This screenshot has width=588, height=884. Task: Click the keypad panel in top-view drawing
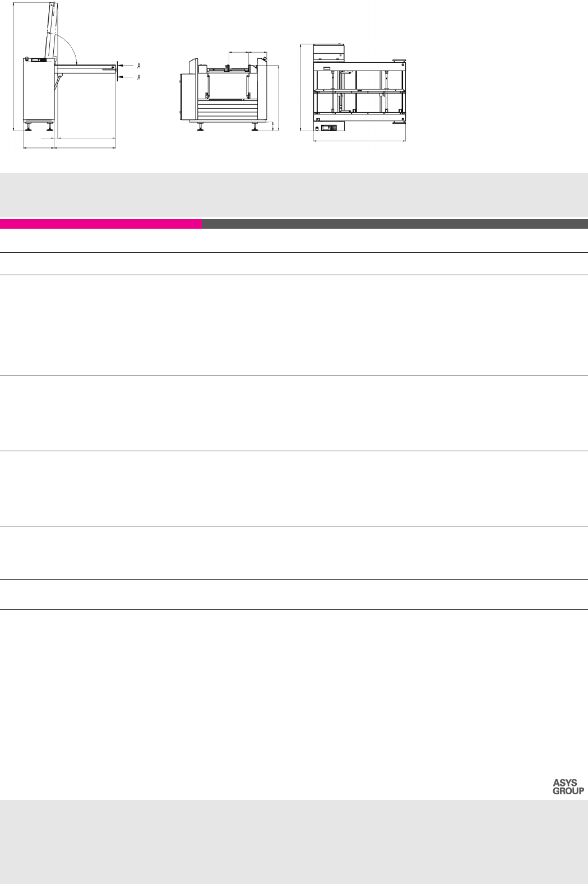[332, 128]
